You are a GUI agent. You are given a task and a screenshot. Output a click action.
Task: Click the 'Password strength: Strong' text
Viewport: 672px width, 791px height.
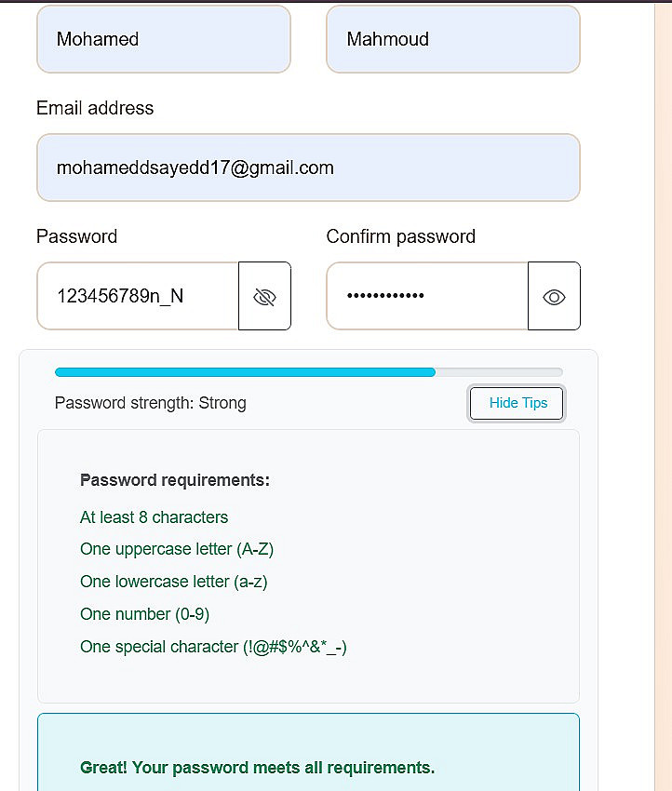(151, 403)
